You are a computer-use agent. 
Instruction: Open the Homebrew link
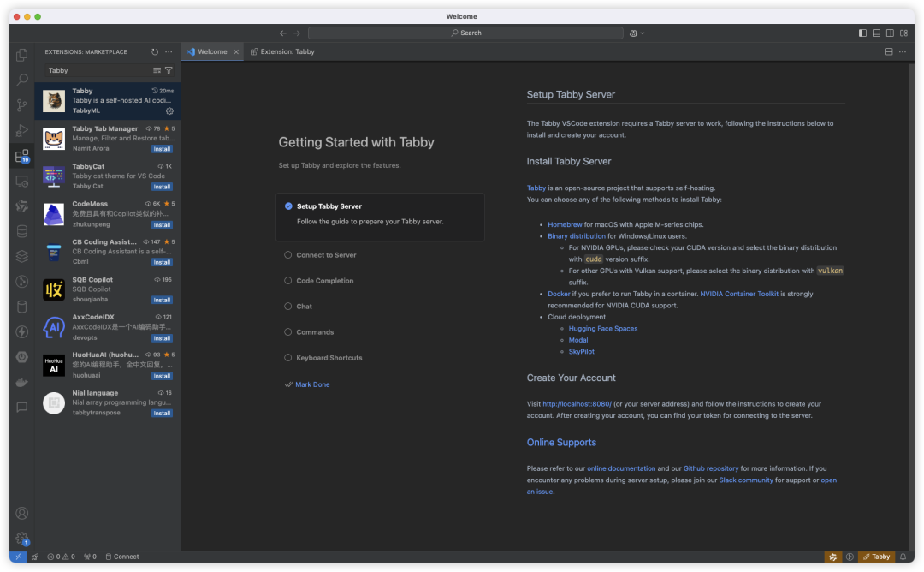565,224
